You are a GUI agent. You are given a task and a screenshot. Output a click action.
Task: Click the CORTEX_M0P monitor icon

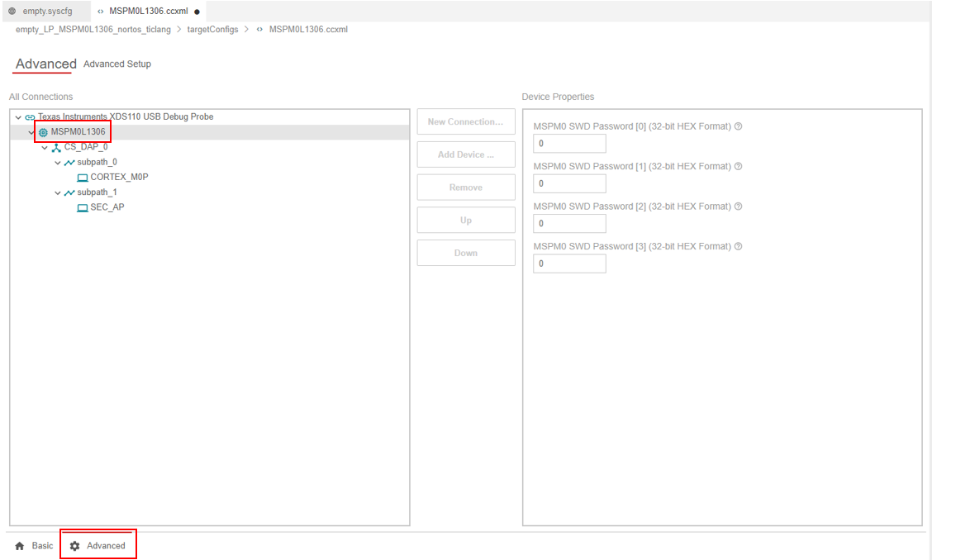click(x=83, y=178)
